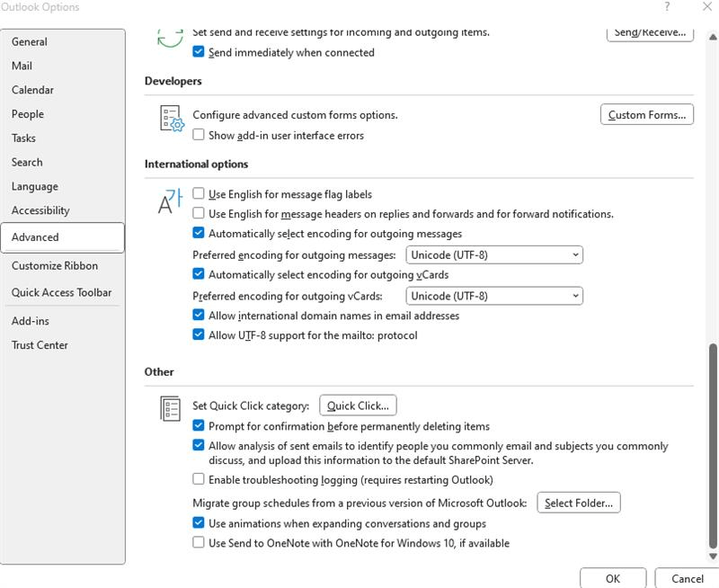Image resolution: width=719 pixels, height=588 pixels.
Task: Open the Preferred encoding for outgoing messages dropdown
Action: pos(578,254)
